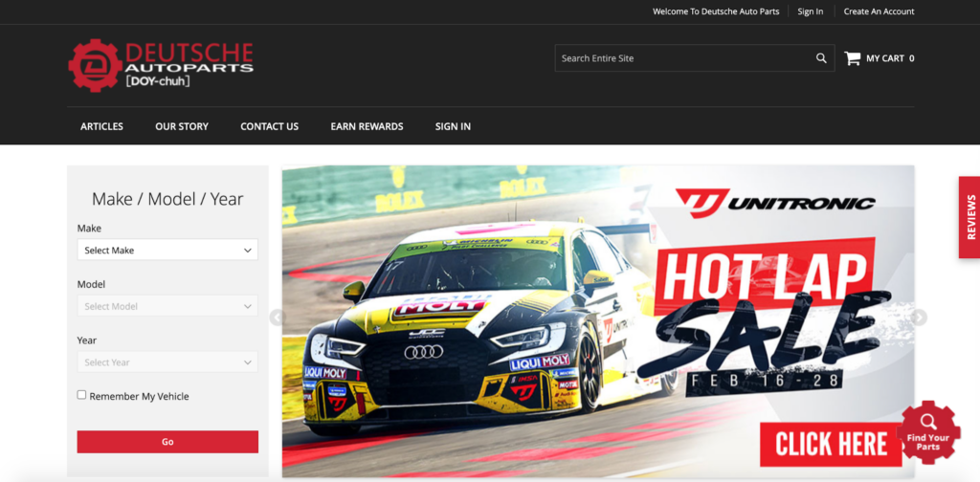Select Earn Rewards menu item
Screen dimensions: 980x482
367,126
